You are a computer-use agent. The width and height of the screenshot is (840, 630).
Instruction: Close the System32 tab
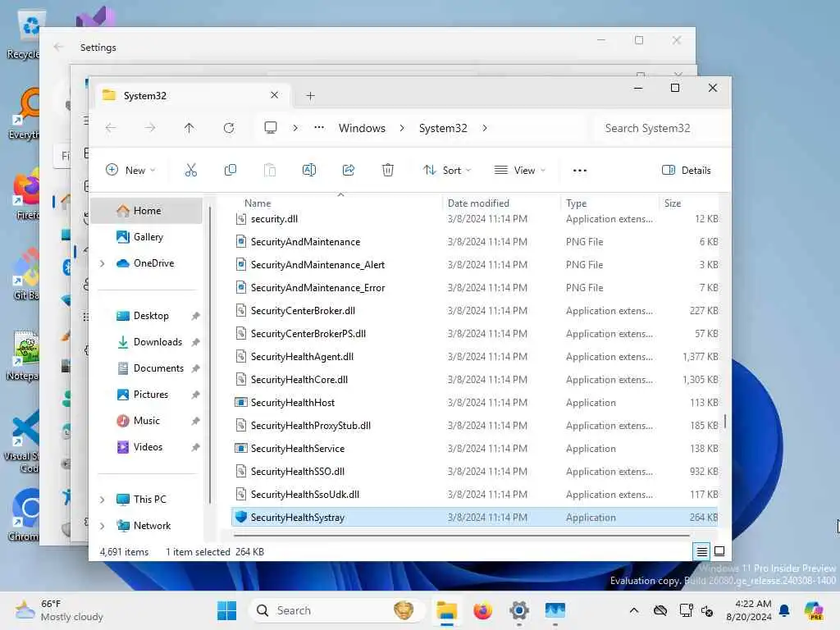pos(274,95)
